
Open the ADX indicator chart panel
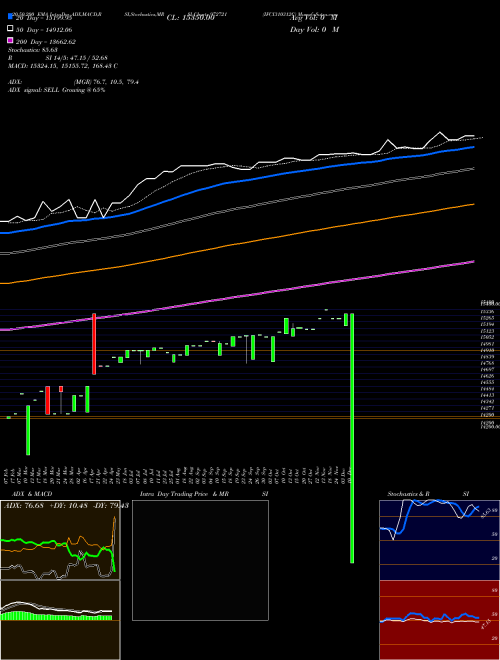coord(60,540)
